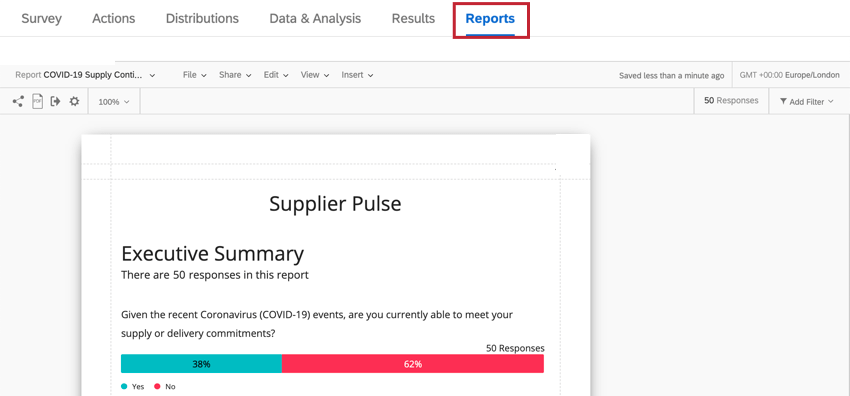This screenshot has height=396, width=850.
Task: Select the Reports tab
Action: click(490, 19)
